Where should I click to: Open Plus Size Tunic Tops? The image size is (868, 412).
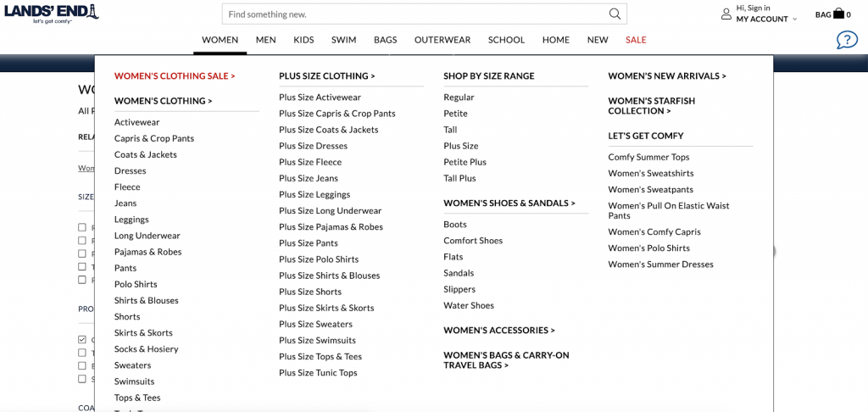click(x=319, y=373)
